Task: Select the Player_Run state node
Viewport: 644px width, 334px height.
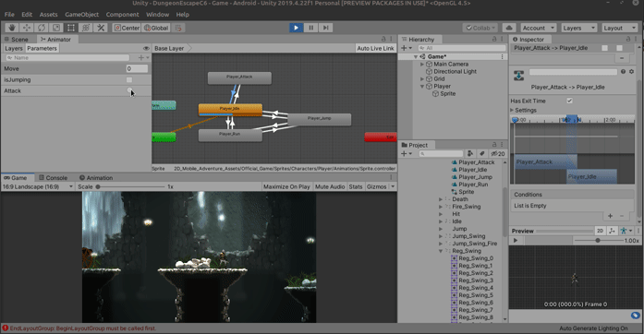Action: (230, 135)
